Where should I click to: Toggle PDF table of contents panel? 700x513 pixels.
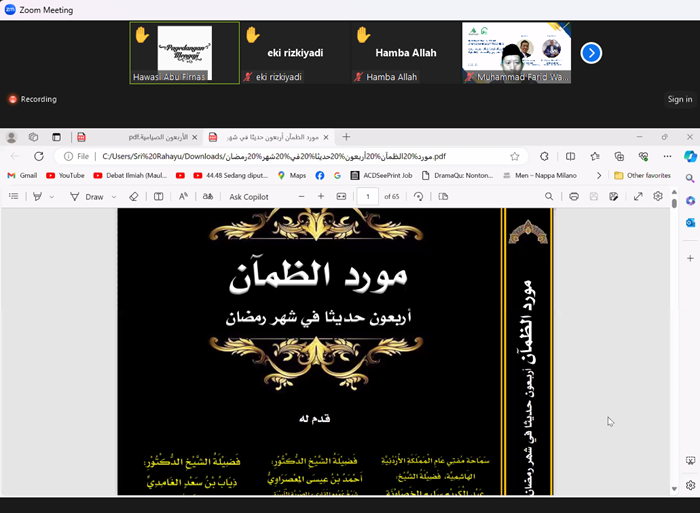14,196
